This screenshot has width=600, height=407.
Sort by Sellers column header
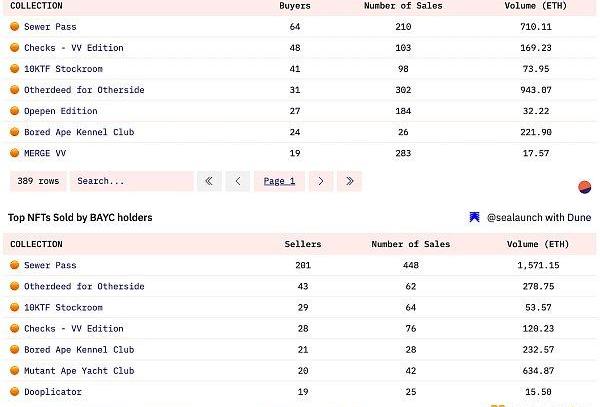303,244
